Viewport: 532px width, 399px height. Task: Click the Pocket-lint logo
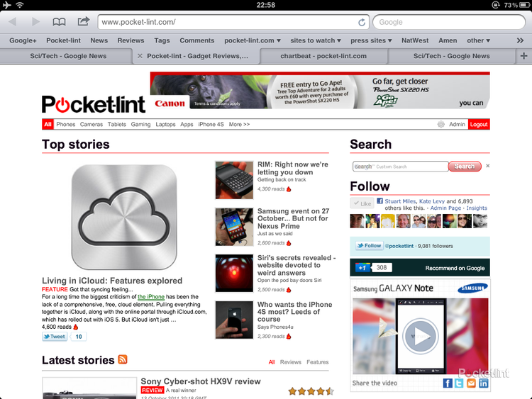(x=94, y=103)
